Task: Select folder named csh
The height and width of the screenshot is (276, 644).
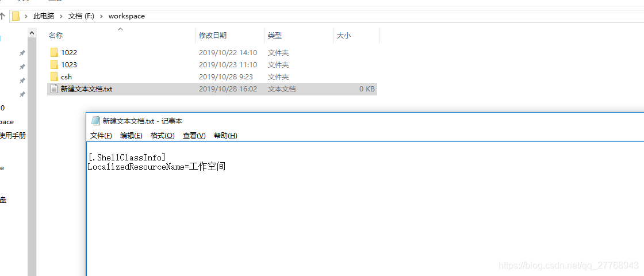Action: [66, 77]
